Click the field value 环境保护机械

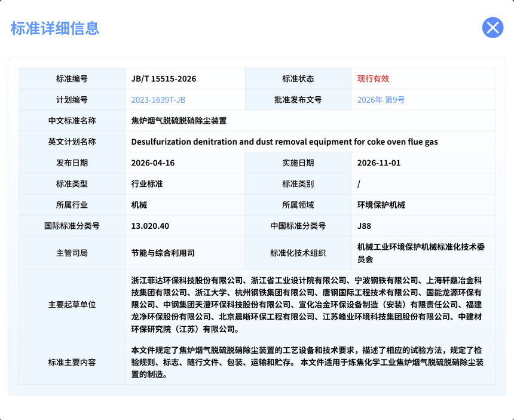[381, 205]
